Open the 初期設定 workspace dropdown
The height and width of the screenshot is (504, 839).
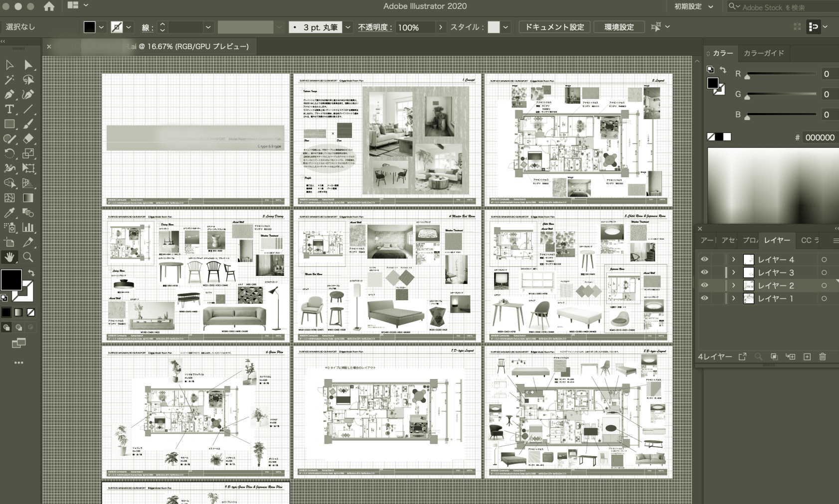tap(694, 6)
